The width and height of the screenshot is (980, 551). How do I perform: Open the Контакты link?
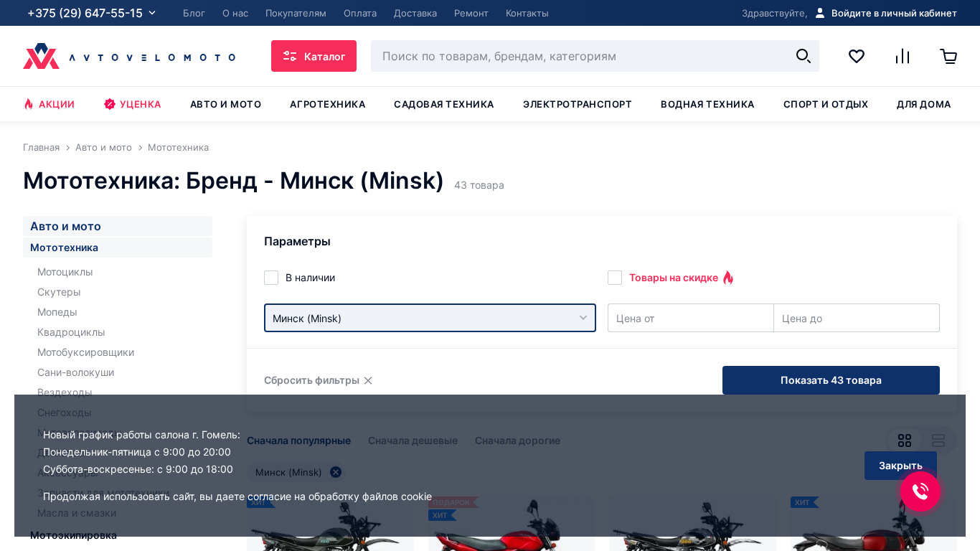coord(527,13)
